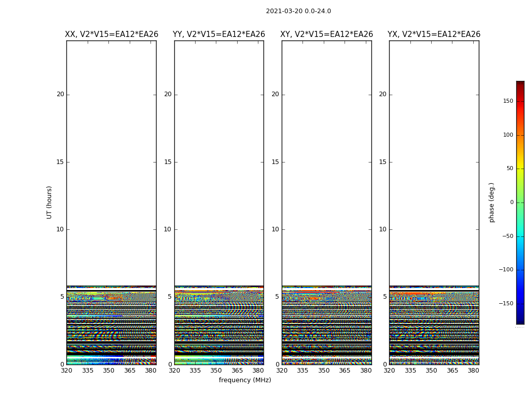Viewport: 532px width, 405px height.
Task: Click the colorbar at the 0 degree mark
Action: tap(520, 202)
